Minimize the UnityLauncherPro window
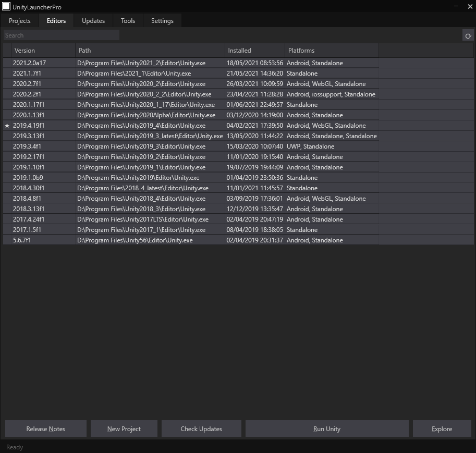This screenshot has height=453, width=476. [x=456, y=6]
